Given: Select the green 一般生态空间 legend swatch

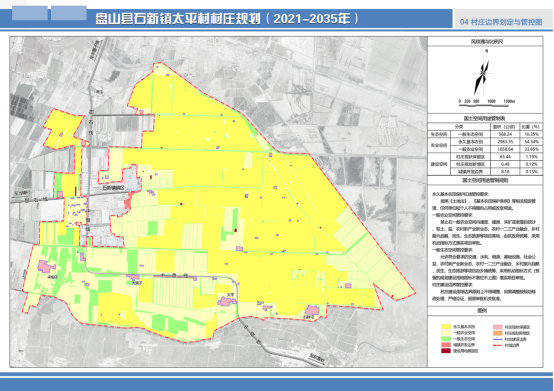Looking at the screenshot, I should (446, 339).
